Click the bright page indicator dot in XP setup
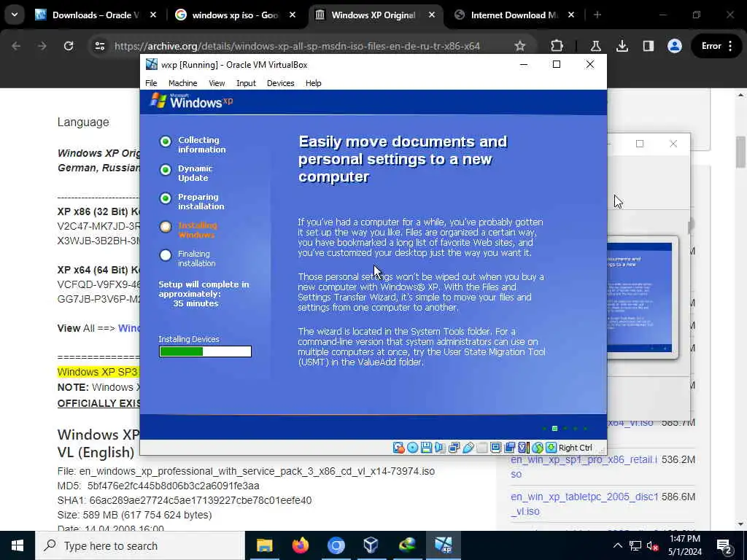This screenshot has width=747, height=560. [x=554, y=429]
